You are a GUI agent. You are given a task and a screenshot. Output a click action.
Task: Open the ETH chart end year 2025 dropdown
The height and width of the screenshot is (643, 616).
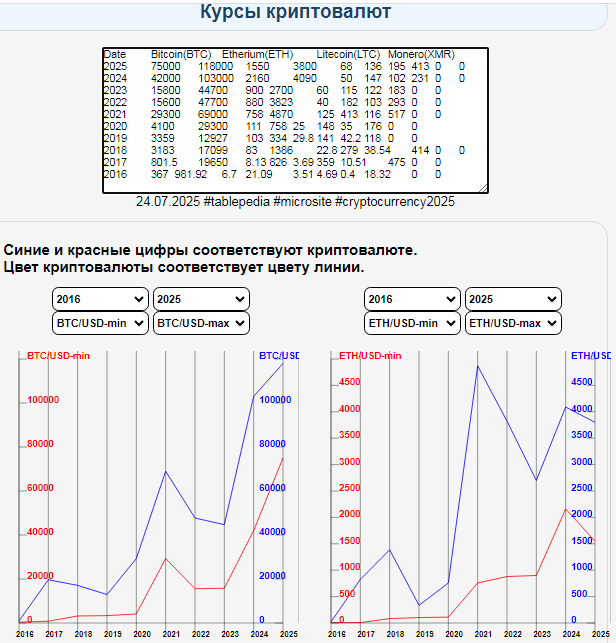[x=513, y=299]
